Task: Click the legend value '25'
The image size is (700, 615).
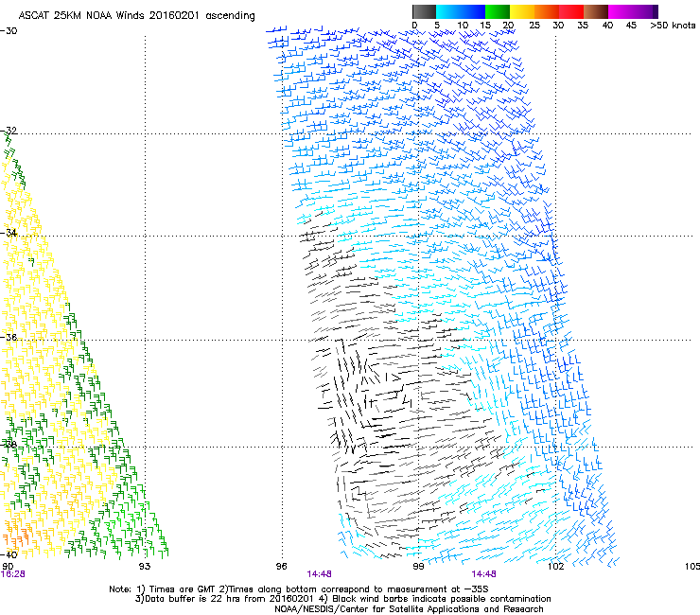Action: (x=534, y=26)
